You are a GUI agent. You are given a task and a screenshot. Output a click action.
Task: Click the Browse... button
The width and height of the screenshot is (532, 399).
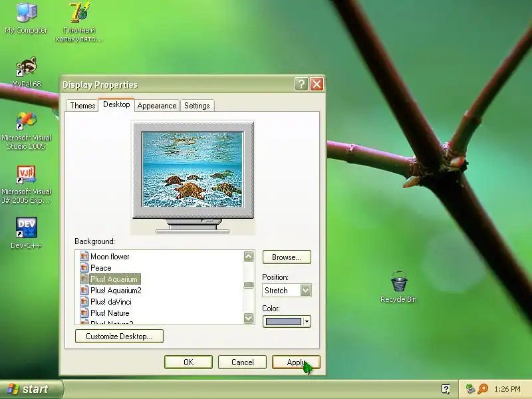tap(287, 257)
